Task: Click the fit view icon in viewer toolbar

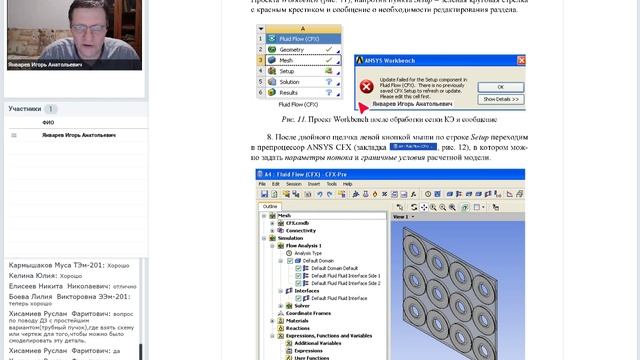Action: 465,207
